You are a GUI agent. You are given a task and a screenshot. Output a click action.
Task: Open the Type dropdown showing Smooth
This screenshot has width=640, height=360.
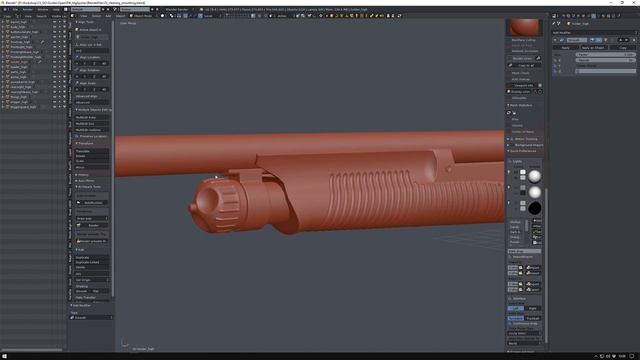coord(91,317)
